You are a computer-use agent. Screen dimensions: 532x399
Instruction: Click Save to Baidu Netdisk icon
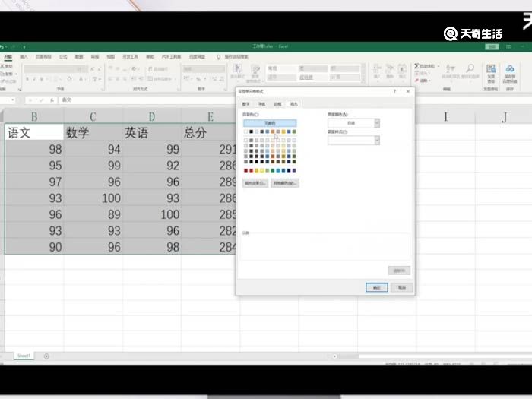(x=509, y=68)
